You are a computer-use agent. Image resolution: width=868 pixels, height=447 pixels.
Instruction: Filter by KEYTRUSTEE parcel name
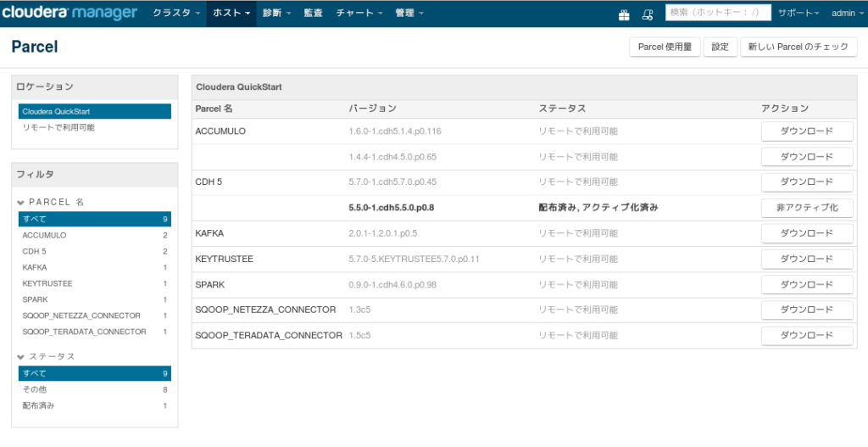[x=95, y=283]
